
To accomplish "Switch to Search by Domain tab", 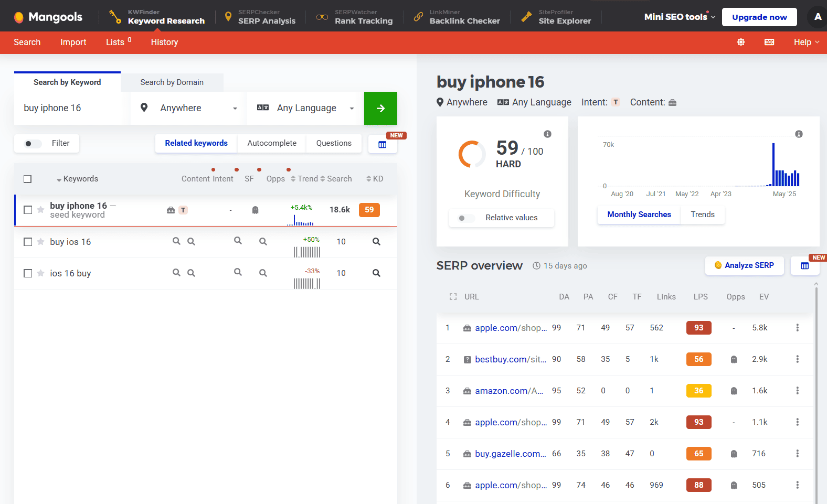I will click(x=172, y=82).
